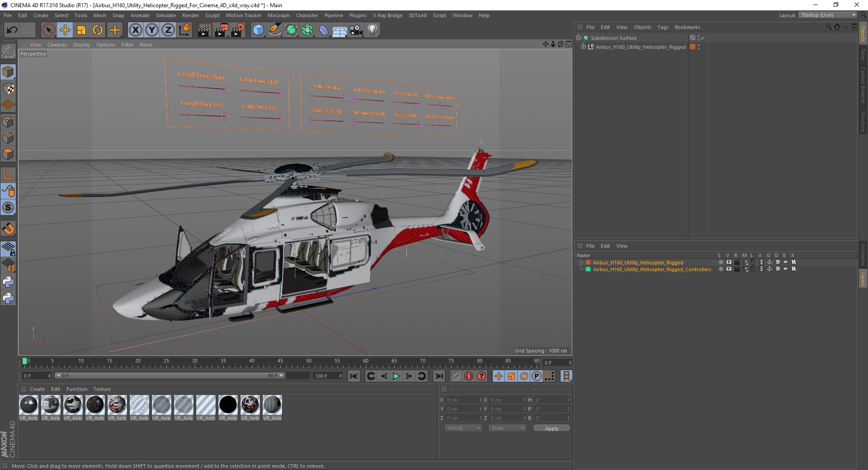Viewport: 868px width, 470px height.
Task: Click the Subdivision Surface generator icon
Action: tap(291, 30)
